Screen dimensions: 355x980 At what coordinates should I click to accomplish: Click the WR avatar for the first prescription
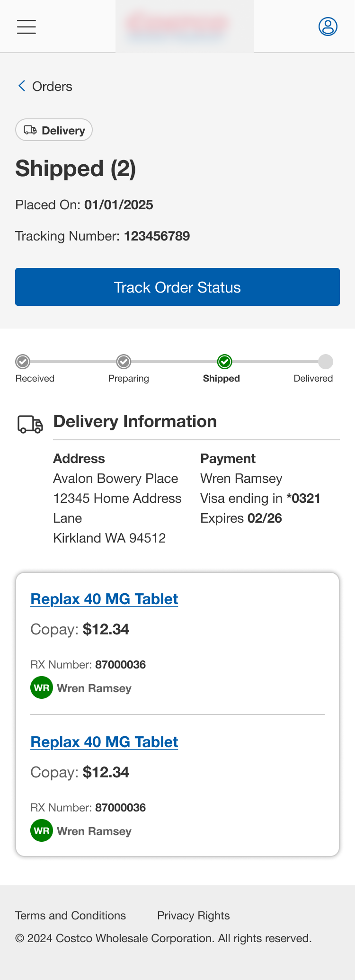click(x=41, y=687)
